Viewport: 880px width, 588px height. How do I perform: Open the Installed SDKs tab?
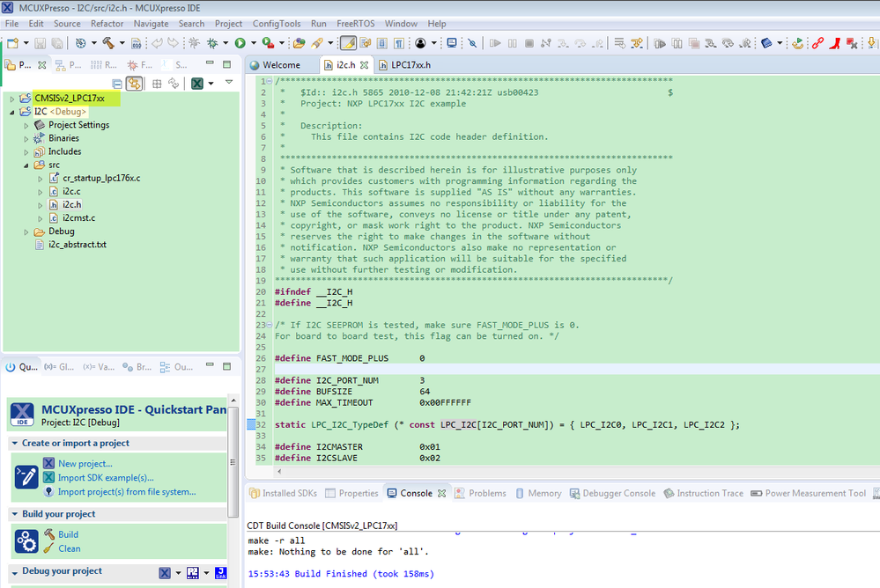tap(283, 493)
